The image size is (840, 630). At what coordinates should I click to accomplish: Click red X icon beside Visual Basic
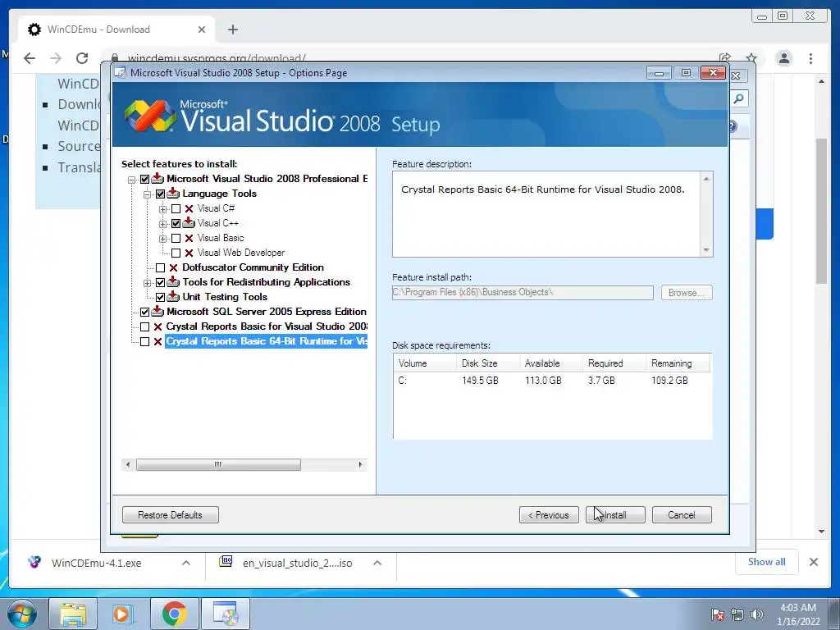(189, 239)
